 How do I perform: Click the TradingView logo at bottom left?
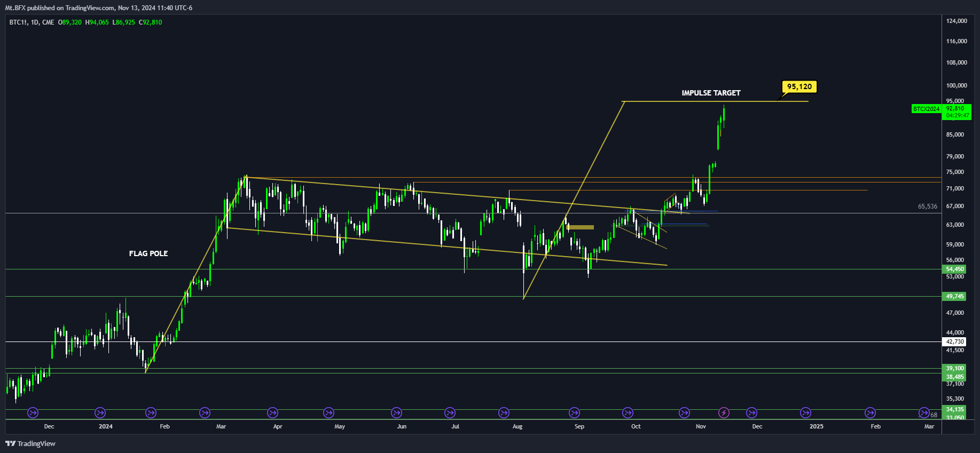pos(30,443)
